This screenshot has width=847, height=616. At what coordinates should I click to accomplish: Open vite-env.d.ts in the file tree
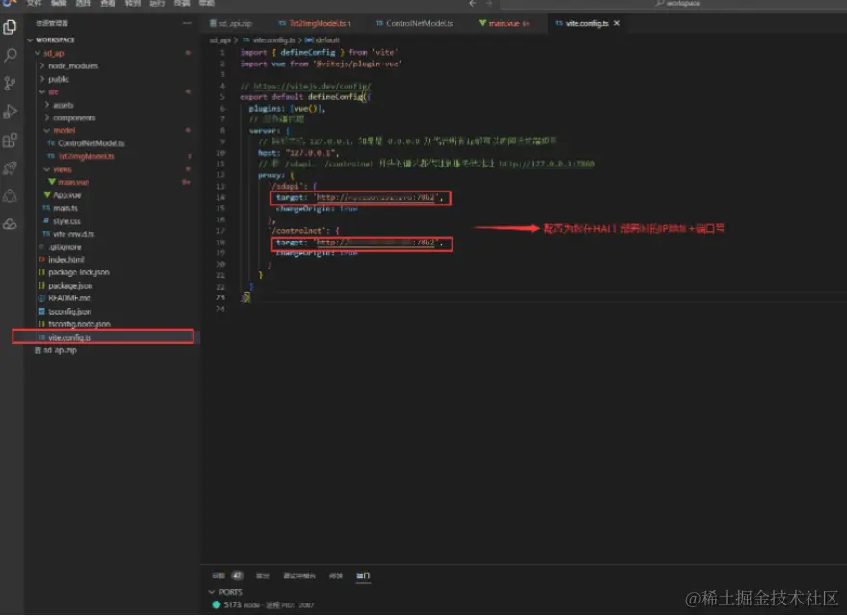pyautogui.click(x=73, y=234)
